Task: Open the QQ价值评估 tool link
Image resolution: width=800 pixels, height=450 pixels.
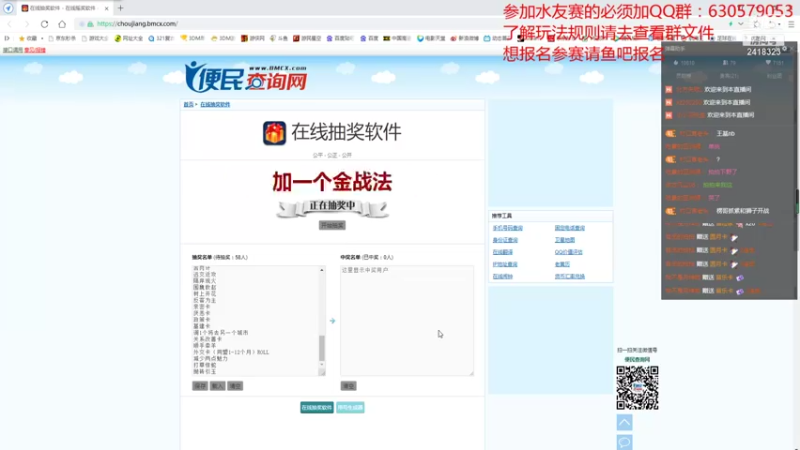Action: click(x=568, y=252)
